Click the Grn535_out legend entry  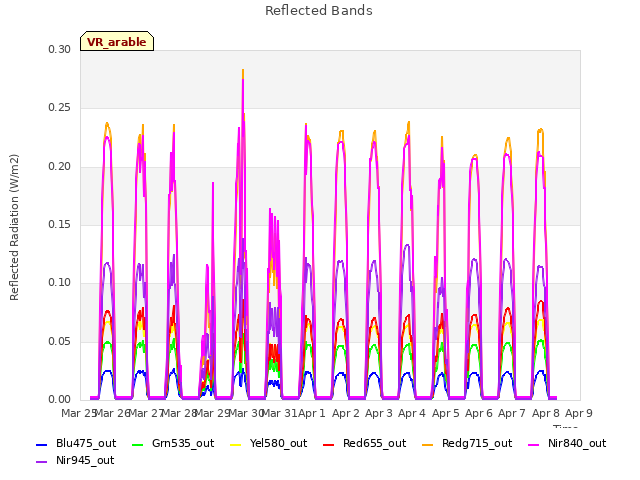coord(173,444)
